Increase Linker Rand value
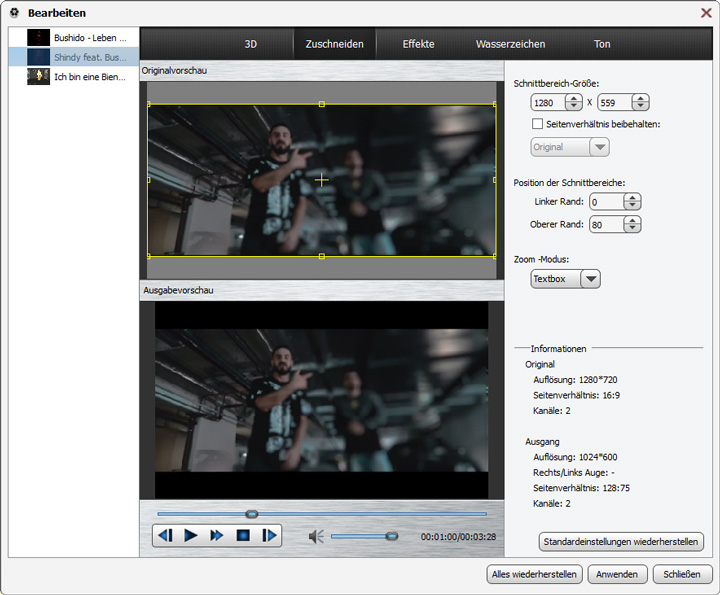 click(632, 198)
